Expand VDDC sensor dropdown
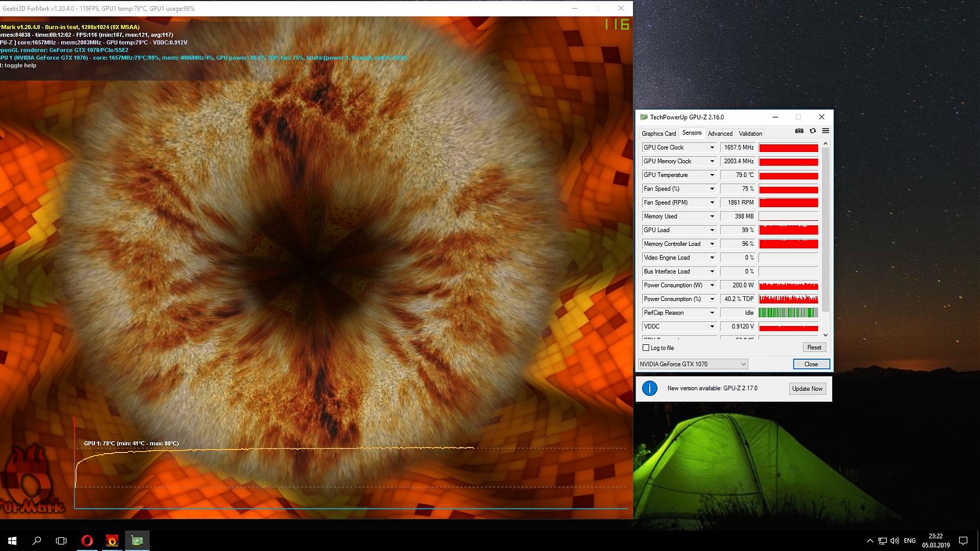 [712, 327]
